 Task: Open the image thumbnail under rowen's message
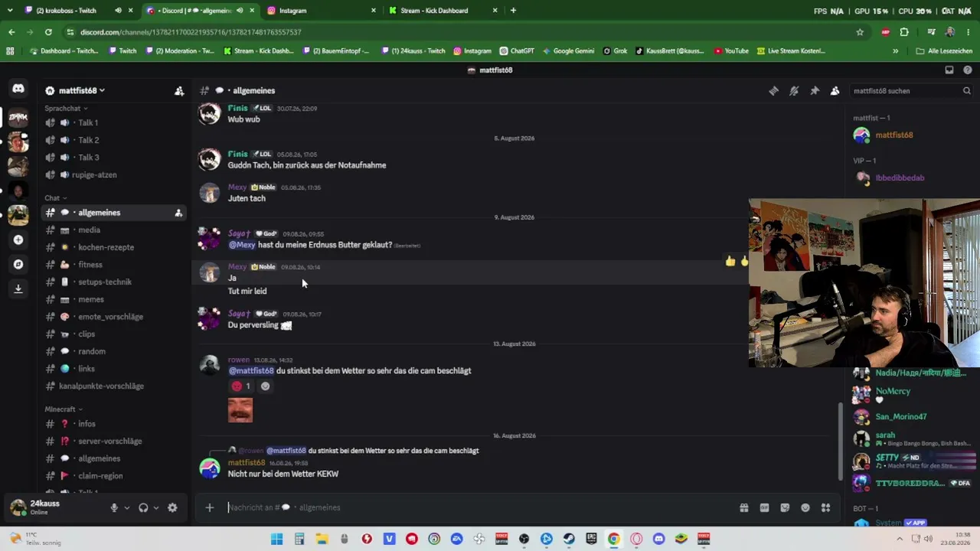pos(240,410)
